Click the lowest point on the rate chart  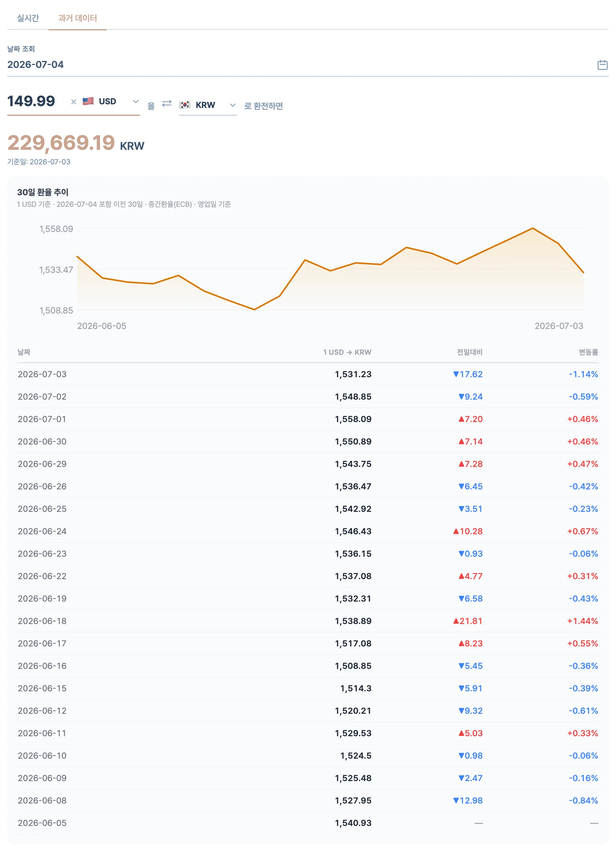tap(254, 310)
